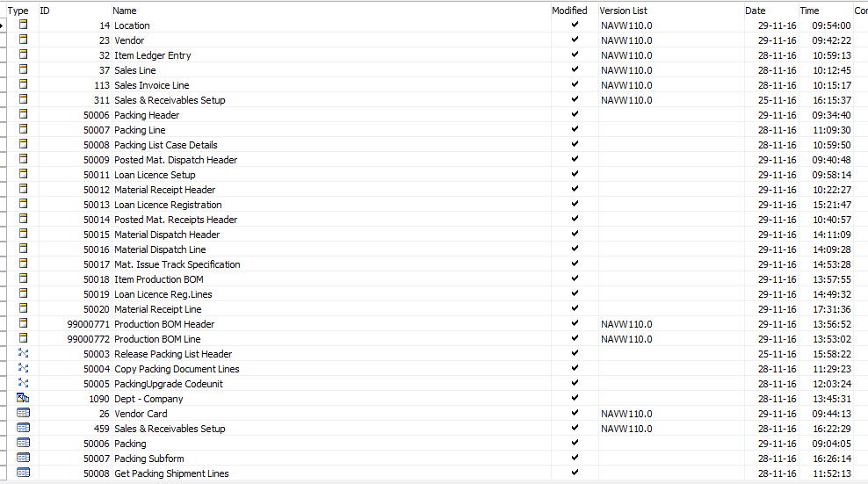Click the ID column header

45,11
